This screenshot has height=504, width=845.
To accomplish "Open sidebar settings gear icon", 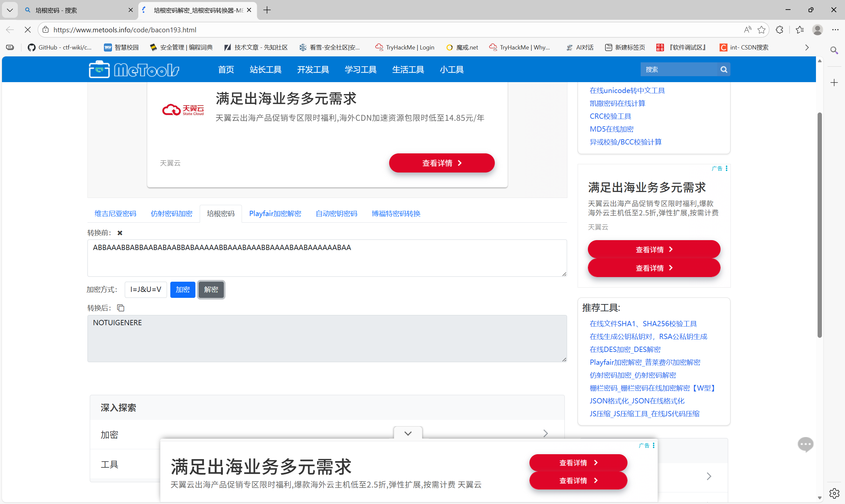I will click(834, 493).
